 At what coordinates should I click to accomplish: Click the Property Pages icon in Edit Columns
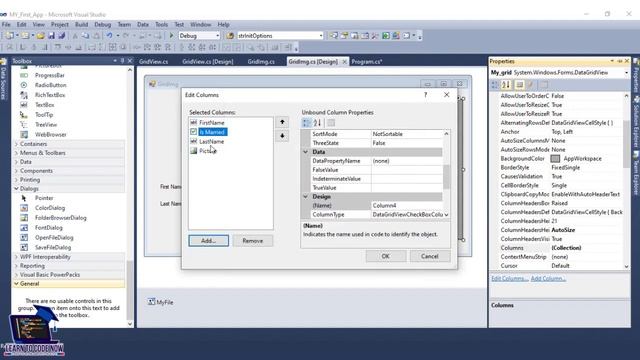click(x=331, y=123)
